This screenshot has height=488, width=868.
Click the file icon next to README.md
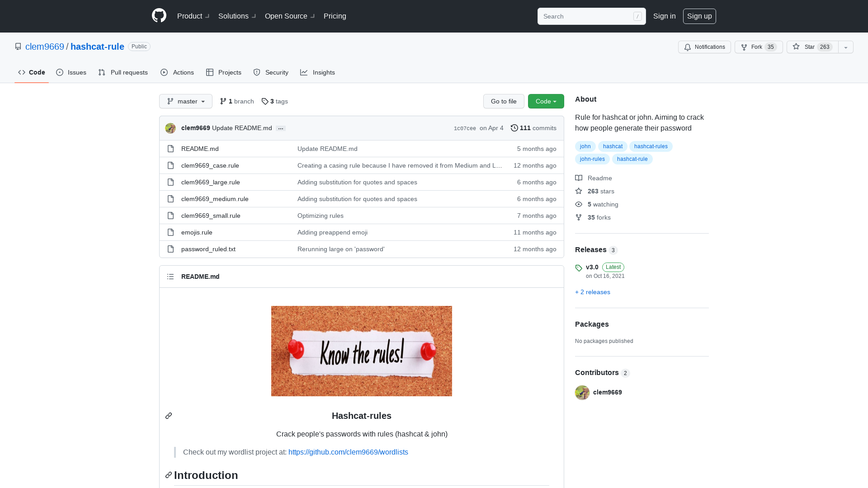[x=170, y=149]
